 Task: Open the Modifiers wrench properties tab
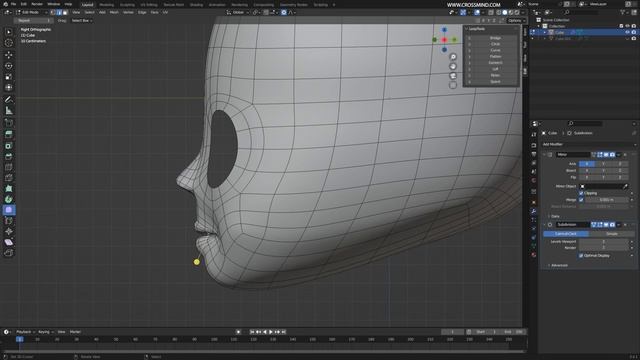tap(533, 211)
